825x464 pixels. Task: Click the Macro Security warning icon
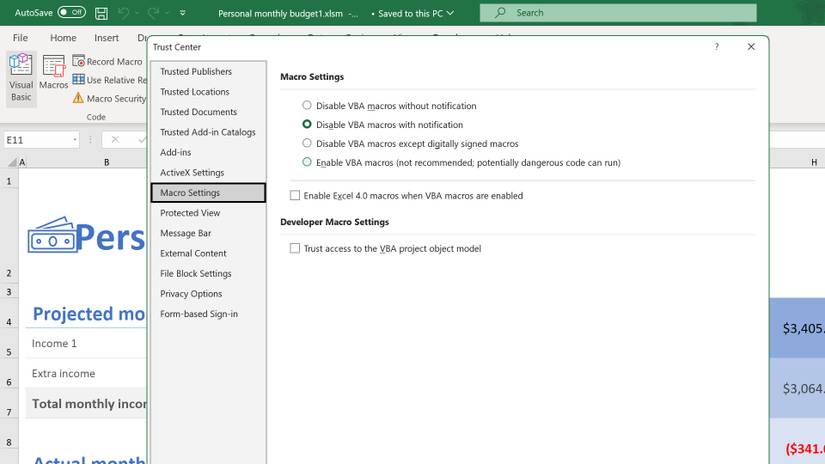tap(79, 99)
